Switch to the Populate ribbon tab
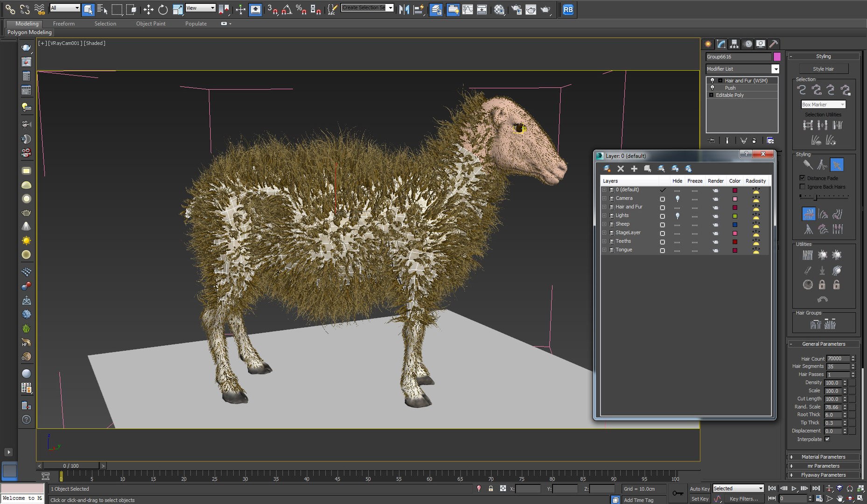 coord(196,23)
